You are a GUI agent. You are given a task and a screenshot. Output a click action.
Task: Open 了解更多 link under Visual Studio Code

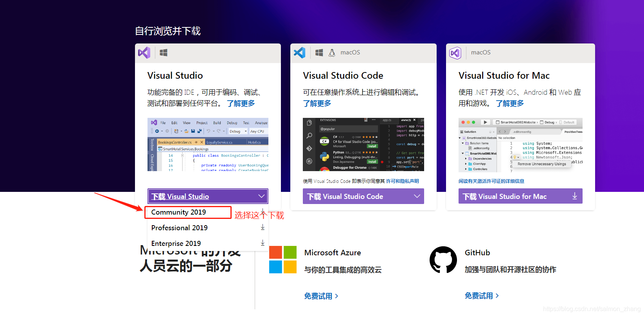(317, 103)
